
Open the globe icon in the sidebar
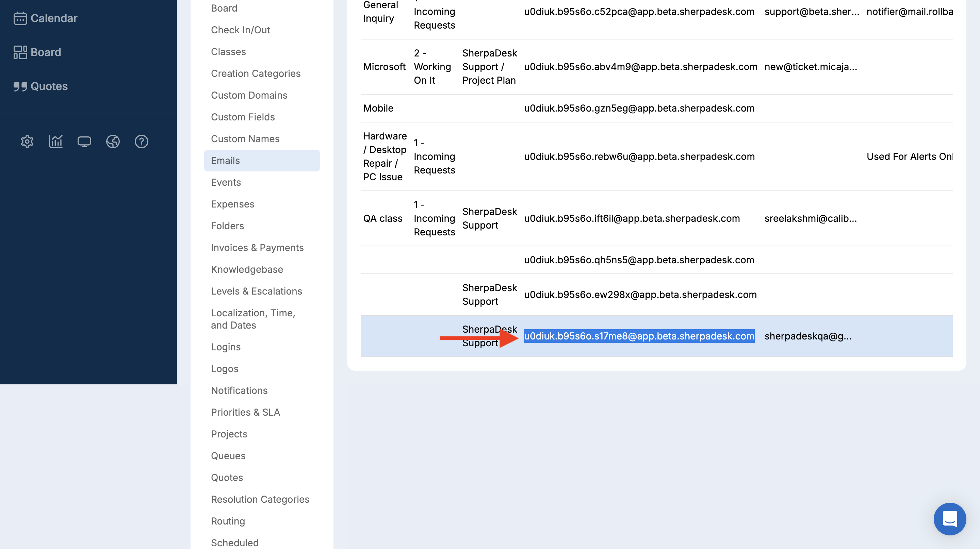click(x=113, y=142)
